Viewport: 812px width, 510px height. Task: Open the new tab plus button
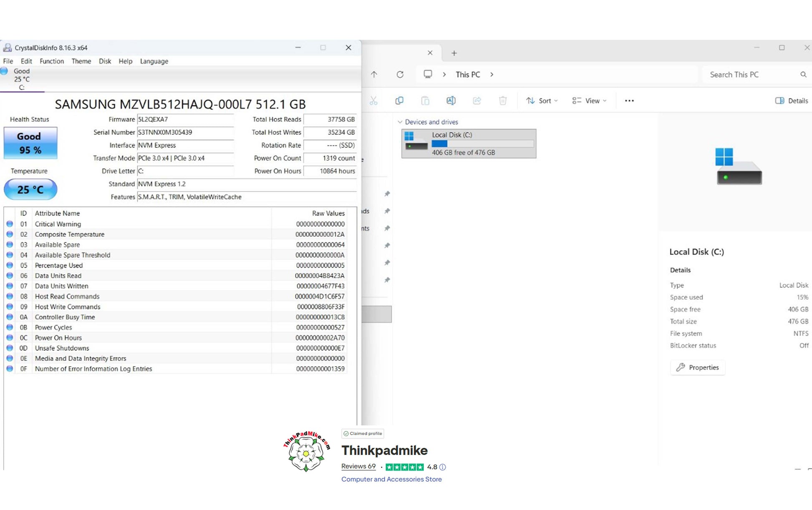coord(454,53)
